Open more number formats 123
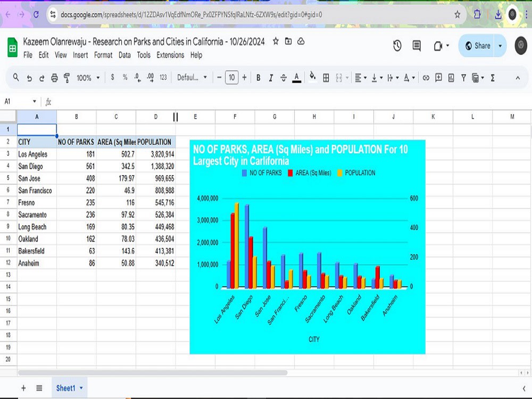 pos(163,78)
